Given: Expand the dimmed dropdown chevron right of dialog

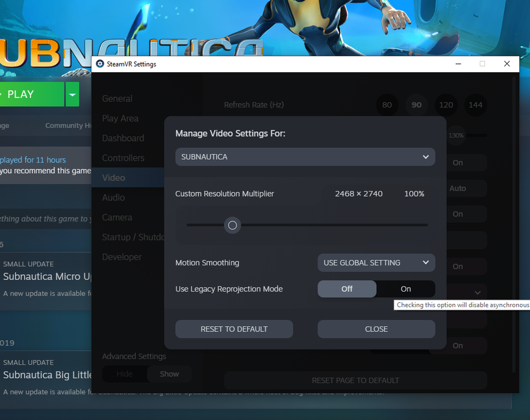Looking at the screenshot, I should 477,293.
